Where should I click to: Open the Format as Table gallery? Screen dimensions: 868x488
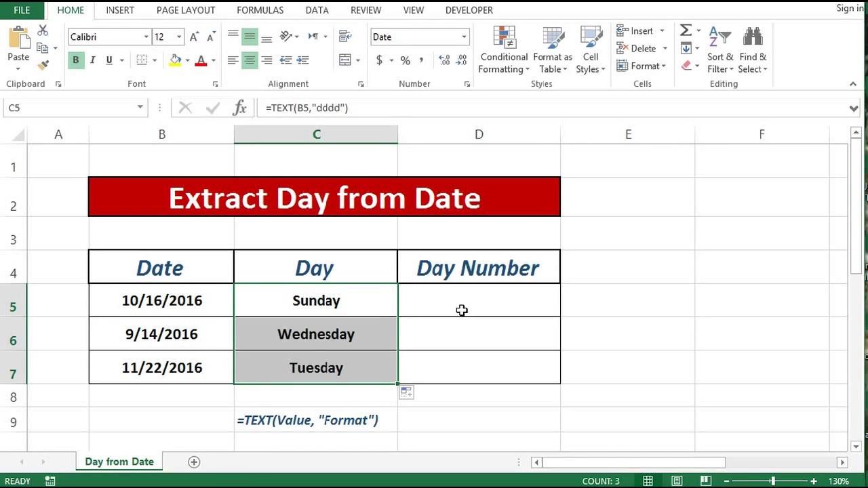(553, 50)
